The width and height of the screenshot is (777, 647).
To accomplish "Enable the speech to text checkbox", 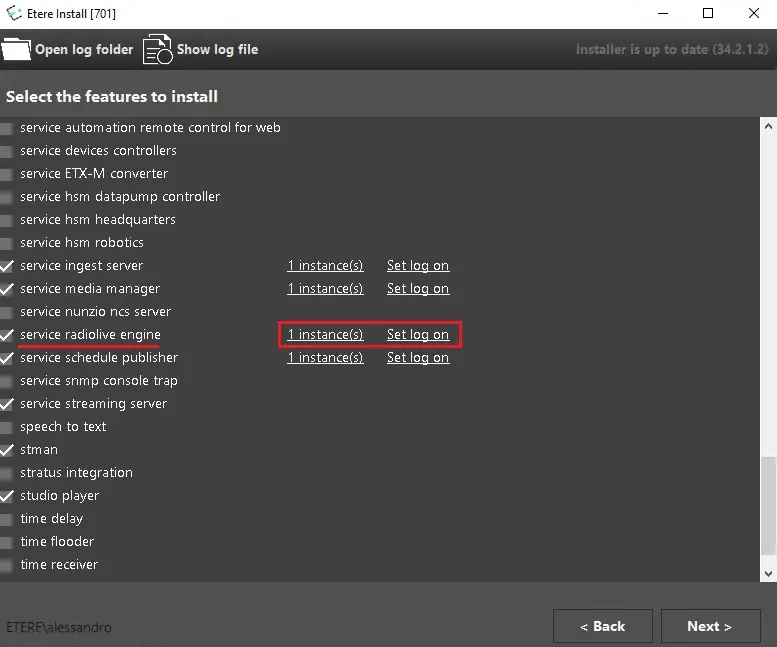I will [x=8, y=427].
